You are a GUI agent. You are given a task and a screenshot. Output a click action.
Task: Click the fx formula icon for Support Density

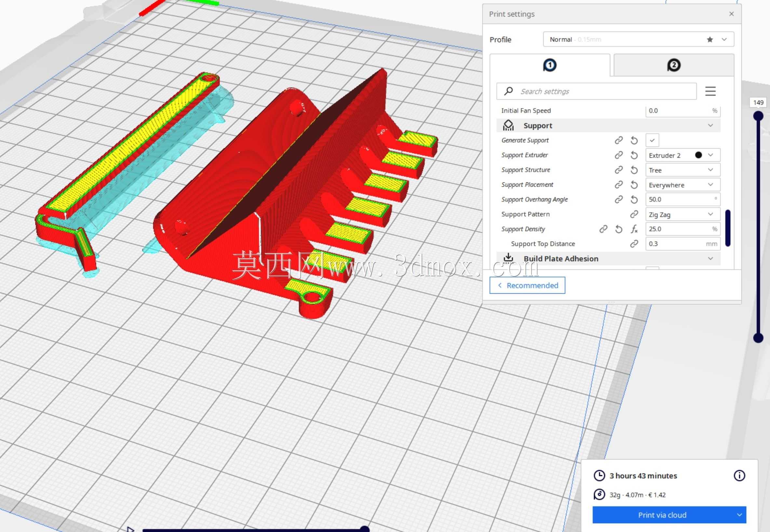point(634,229)
